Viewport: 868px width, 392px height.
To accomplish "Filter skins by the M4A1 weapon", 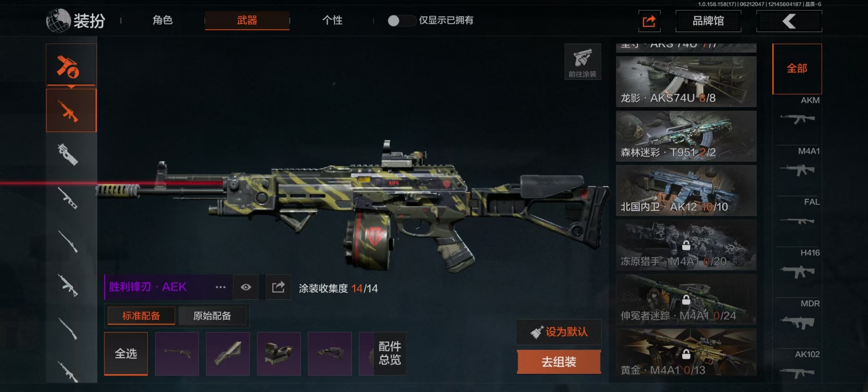I will 798,163.
